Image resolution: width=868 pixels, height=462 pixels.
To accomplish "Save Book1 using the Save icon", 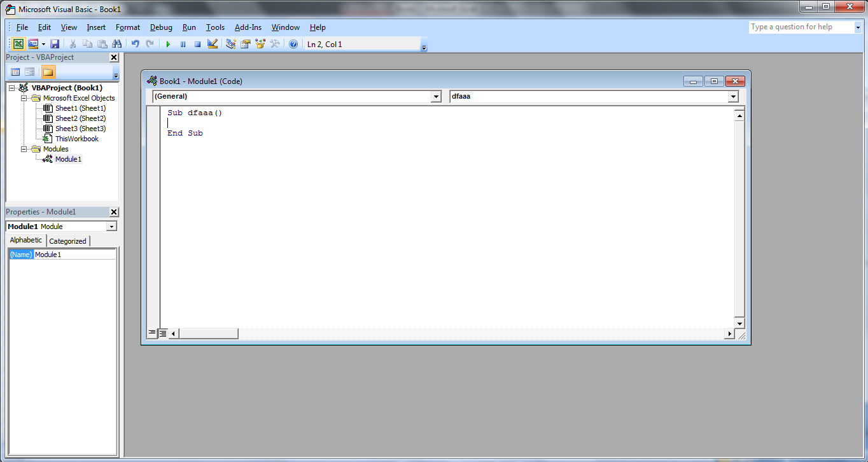I will [55, 43].
